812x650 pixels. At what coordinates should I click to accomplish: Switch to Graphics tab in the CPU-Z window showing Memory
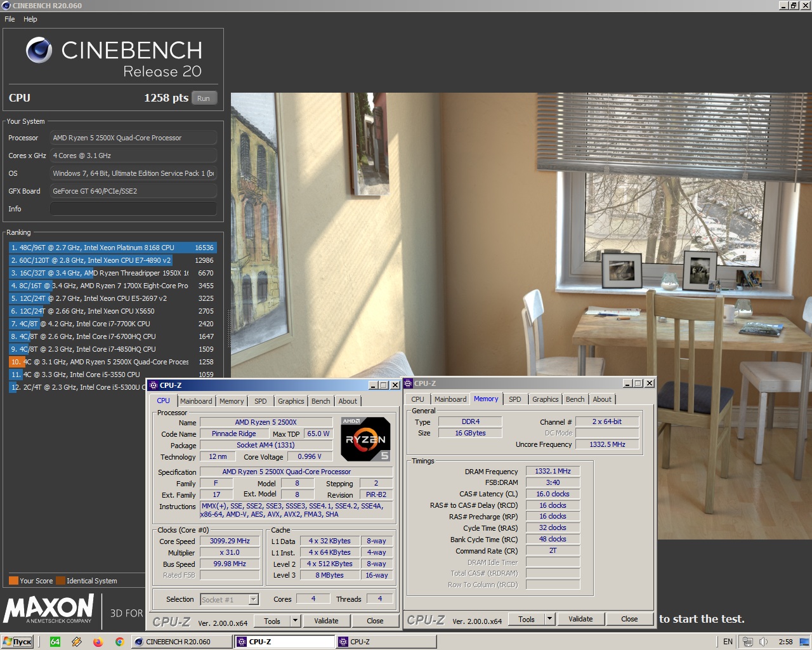[x=546, y=399]
